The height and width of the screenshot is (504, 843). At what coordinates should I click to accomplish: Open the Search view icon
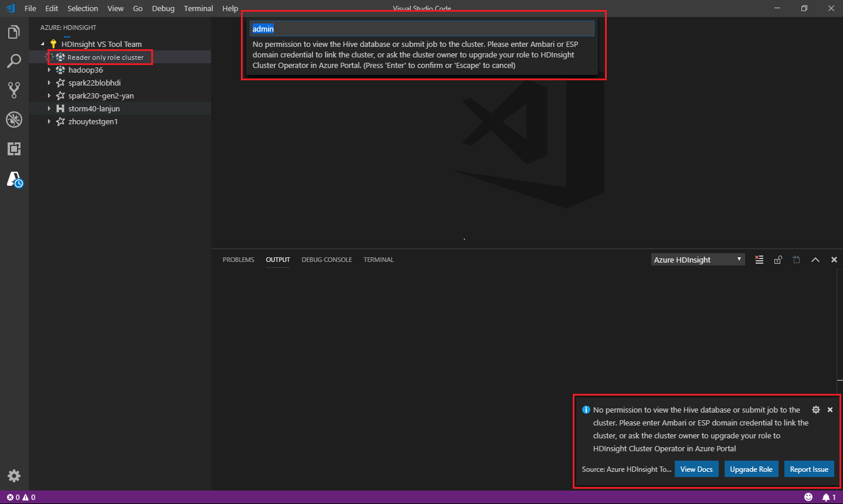point(14,61)
